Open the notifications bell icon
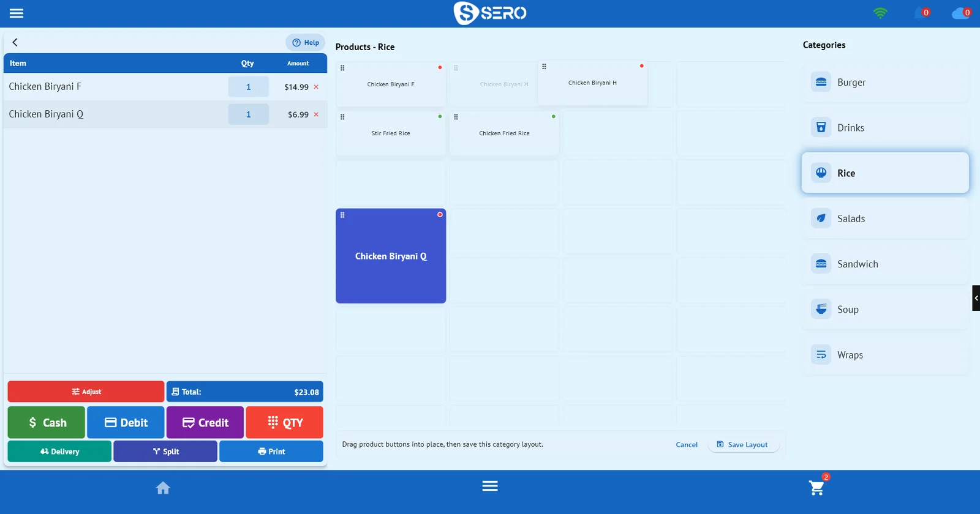980x514 pixels. [x=921, y=13]
